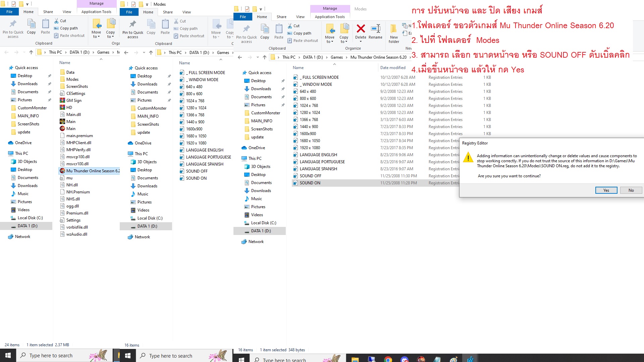Click Windows Start button in middle taskbar

[128, 356]
